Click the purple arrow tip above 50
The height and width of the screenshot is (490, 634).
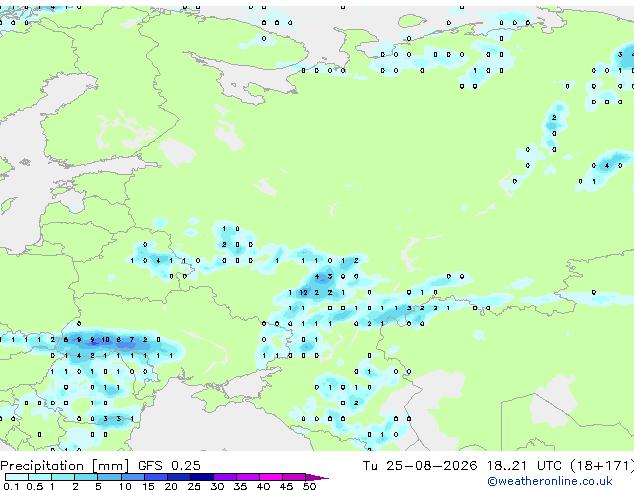coord(317,477)
